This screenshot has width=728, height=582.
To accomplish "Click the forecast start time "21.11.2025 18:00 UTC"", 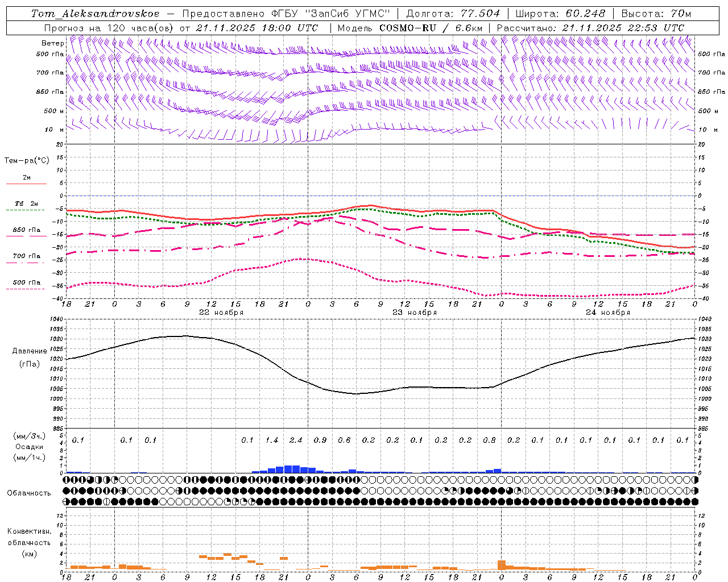I will 258,28.
